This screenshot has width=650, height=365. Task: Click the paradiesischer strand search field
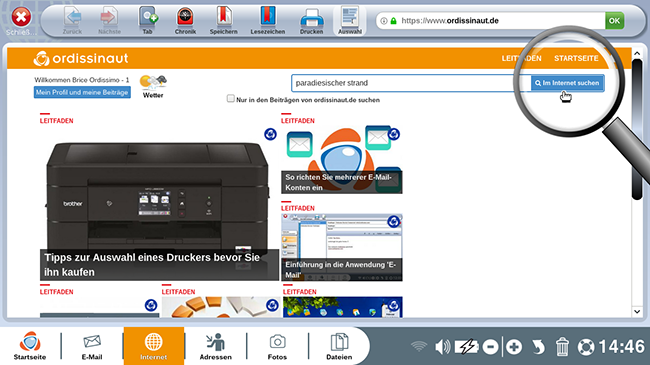coord(411,83)
